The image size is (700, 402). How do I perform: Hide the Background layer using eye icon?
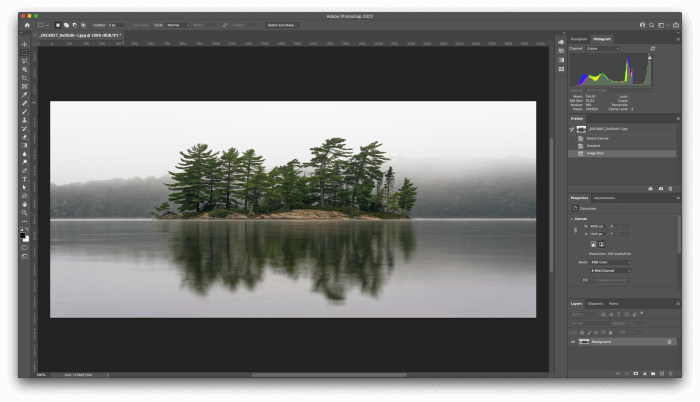tap(573, 342)
